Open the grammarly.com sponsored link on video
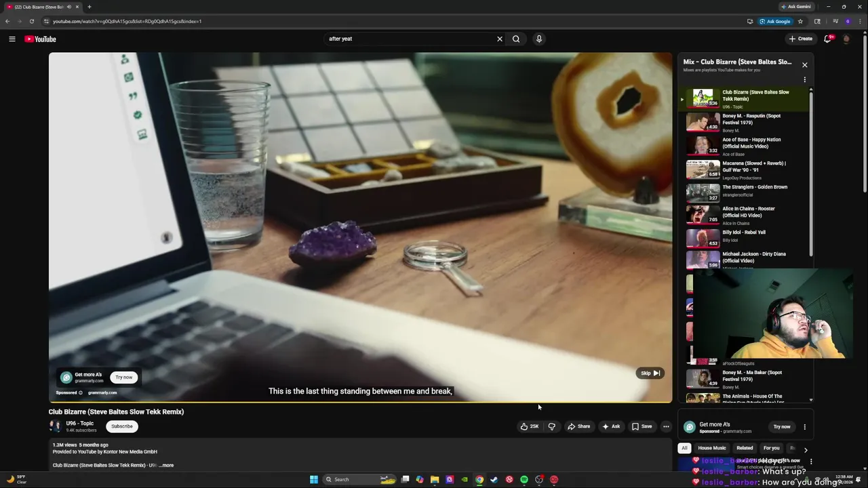 pyautogui.click(x=102, y=392)
